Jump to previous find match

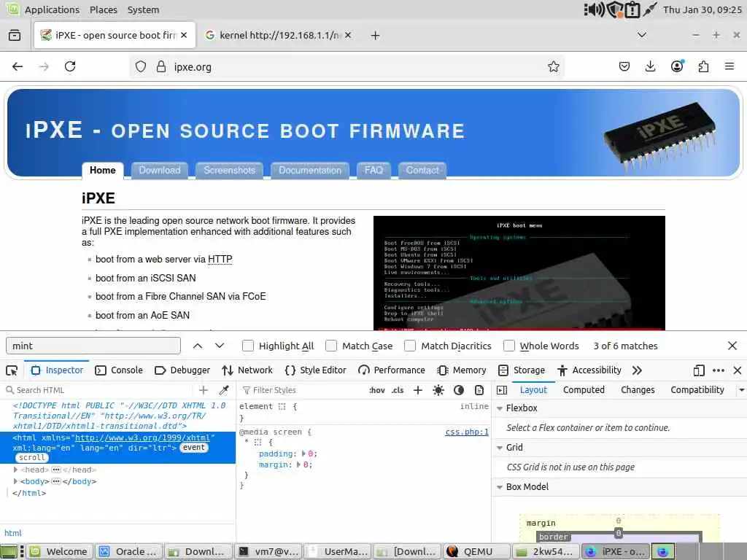(198, 346)
